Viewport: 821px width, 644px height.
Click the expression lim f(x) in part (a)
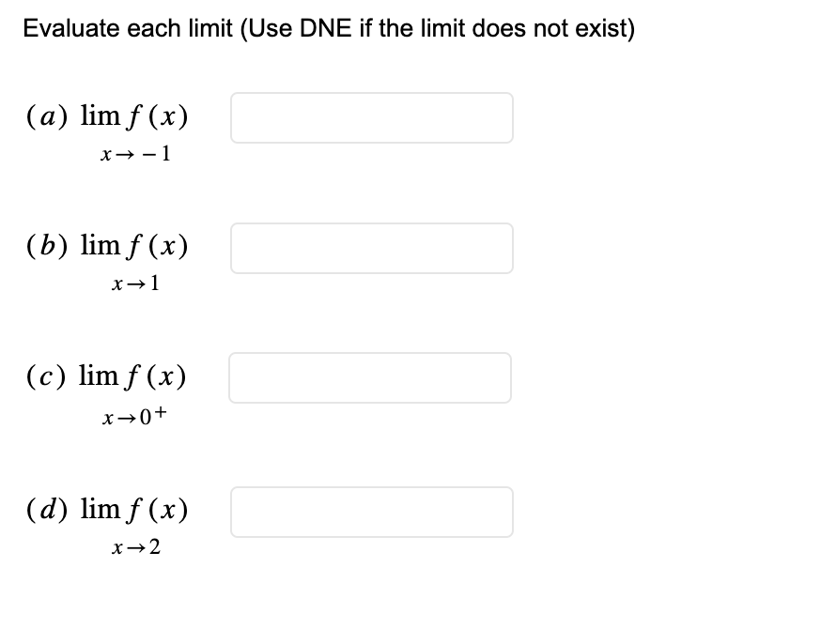pyautogui.click(x=135, y=115)
